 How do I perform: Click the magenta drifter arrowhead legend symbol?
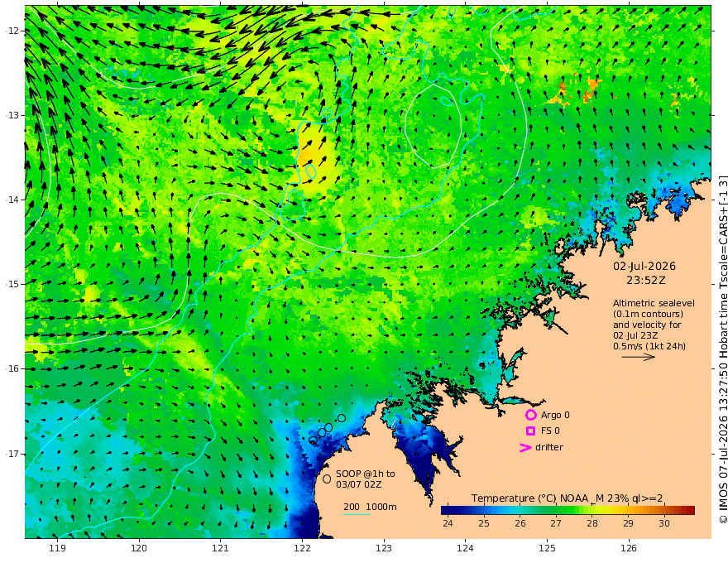pos(525,448)
